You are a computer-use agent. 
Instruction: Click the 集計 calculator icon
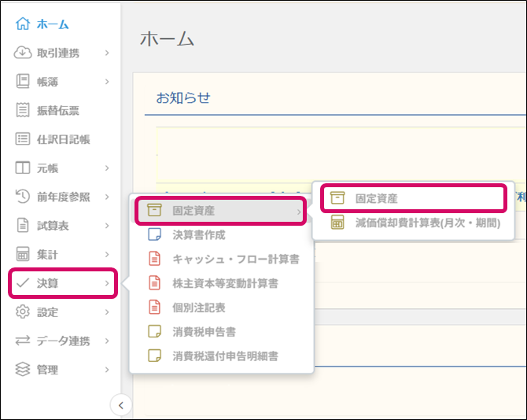pyautogui.click(x=23, y=255)
